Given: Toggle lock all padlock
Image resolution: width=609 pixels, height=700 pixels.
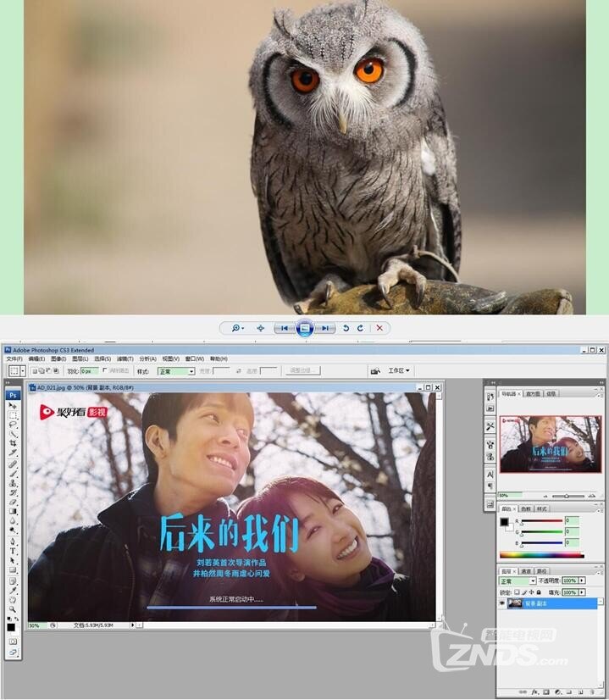Looking at the screenshot, I should point(539,592).
